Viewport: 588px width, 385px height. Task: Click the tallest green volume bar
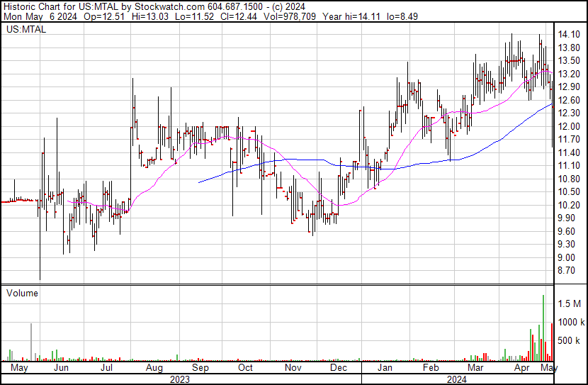543,328
